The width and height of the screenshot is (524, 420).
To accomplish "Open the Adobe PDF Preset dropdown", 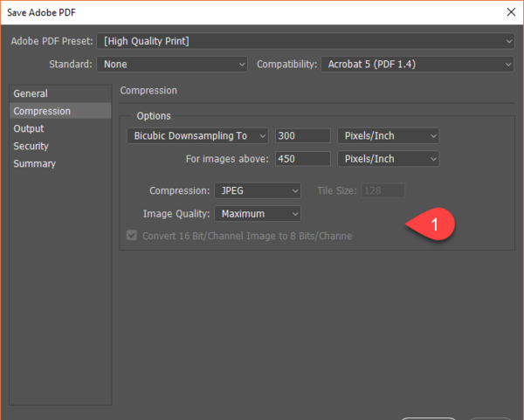I will [x=306, y=41].
